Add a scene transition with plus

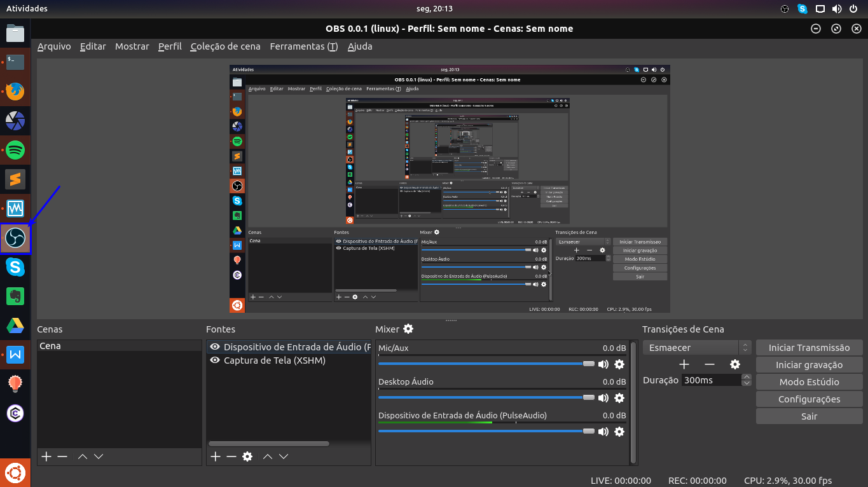pos(684,364)
